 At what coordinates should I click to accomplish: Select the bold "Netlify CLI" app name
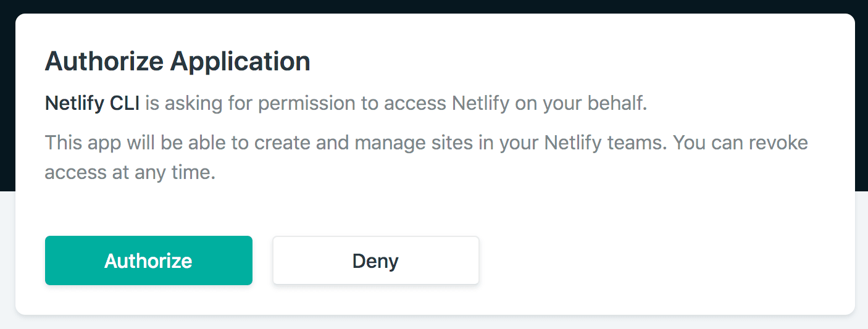tap(92, 104)
